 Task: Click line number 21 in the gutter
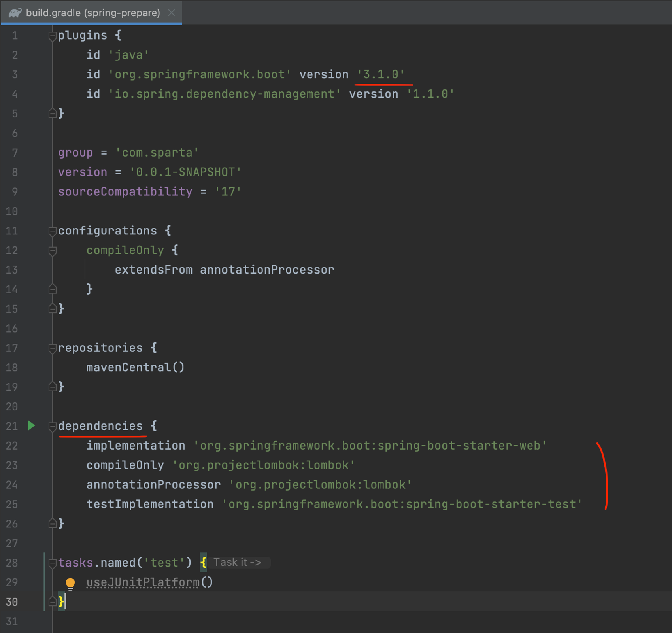(x=11, y=426)
